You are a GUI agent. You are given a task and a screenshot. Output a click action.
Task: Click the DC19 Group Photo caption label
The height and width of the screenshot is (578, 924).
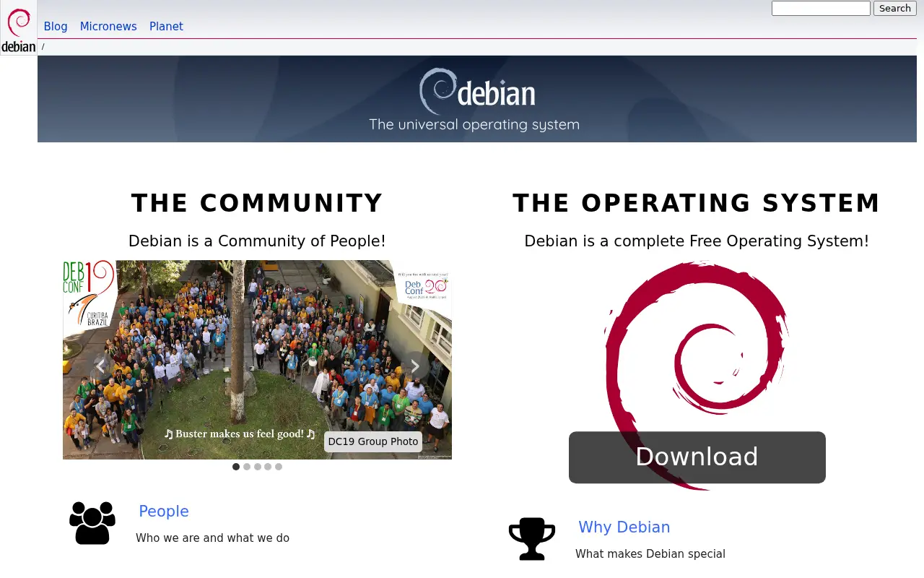[373, 441]
